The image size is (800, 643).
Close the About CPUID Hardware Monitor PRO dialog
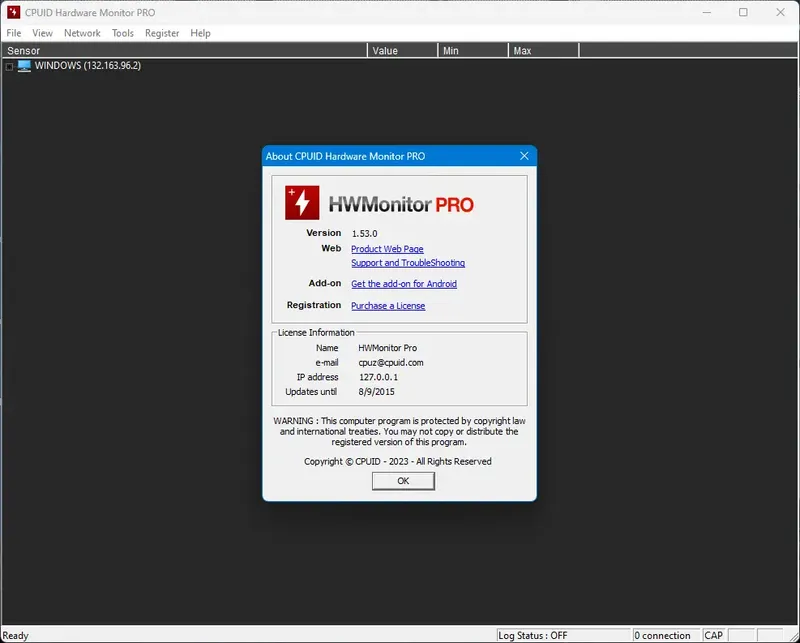[x=524, y=156]
